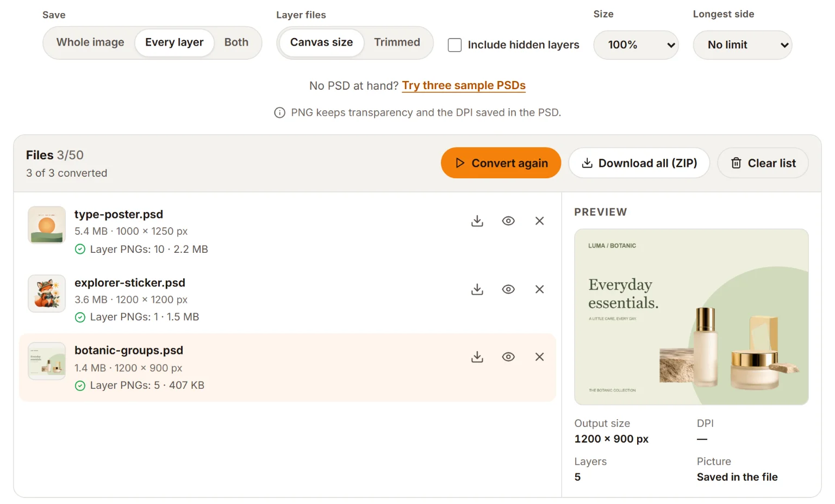Download botanic-groups.psd output
Viewport: 835px width, 504px height.
pyautogui.click(x=477, y=357)
